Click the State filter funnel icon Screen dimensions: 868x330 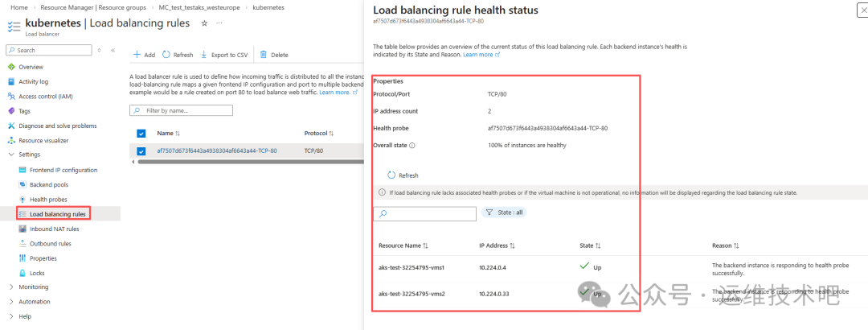coord(489,212)
